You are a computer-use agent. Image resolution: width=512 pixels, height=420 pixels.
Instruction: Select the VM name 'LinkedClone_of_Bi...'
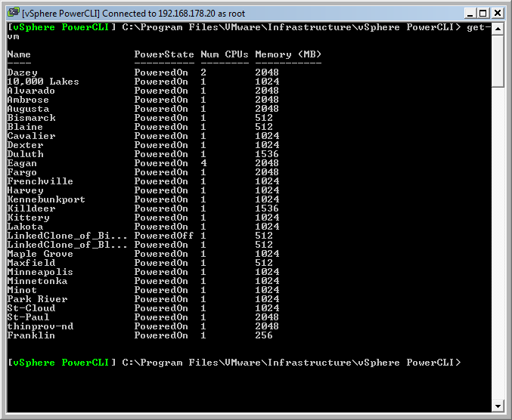(x=67, y=236)
